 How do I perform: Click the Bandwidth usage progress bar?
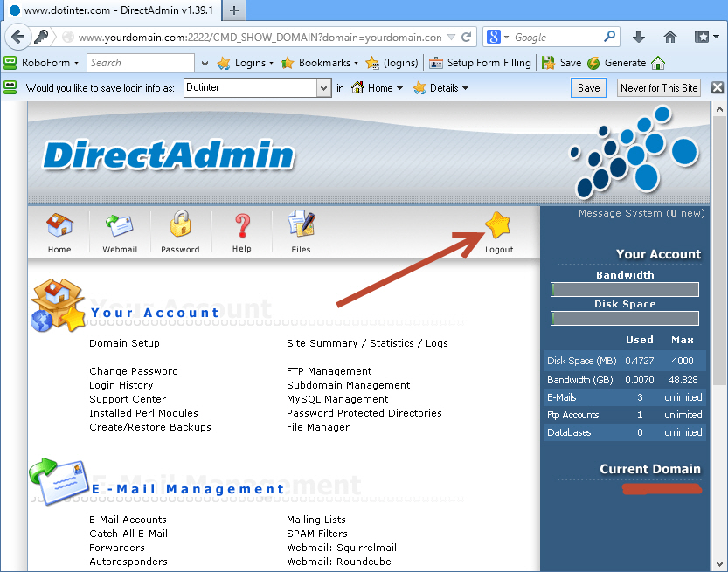[x=625, y=289]
